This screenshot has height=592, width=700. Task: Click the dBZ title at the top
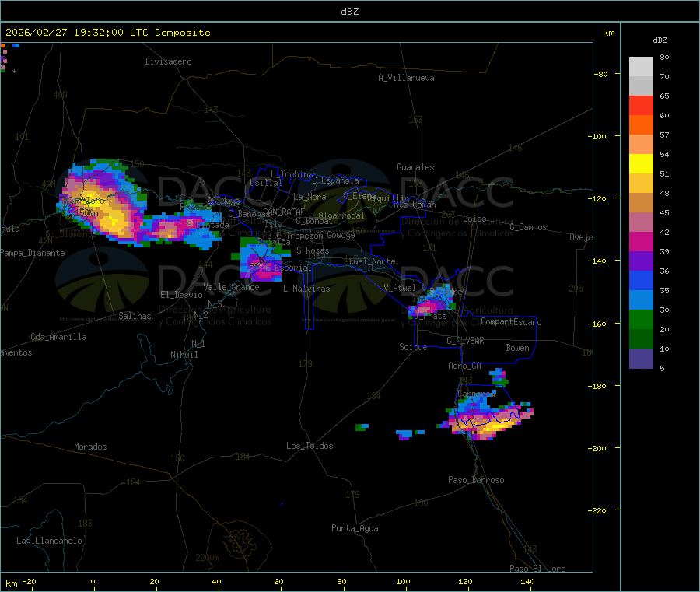(349, 12)
